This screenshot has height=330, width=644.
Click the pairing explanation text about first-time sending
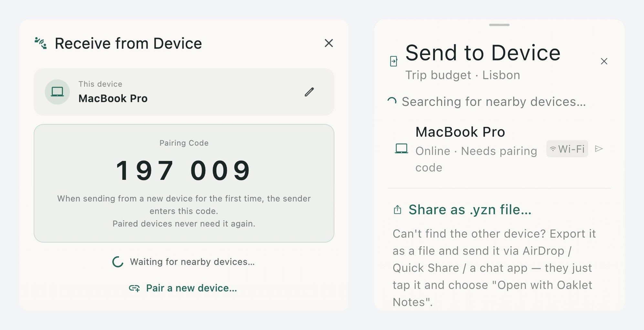184,211
